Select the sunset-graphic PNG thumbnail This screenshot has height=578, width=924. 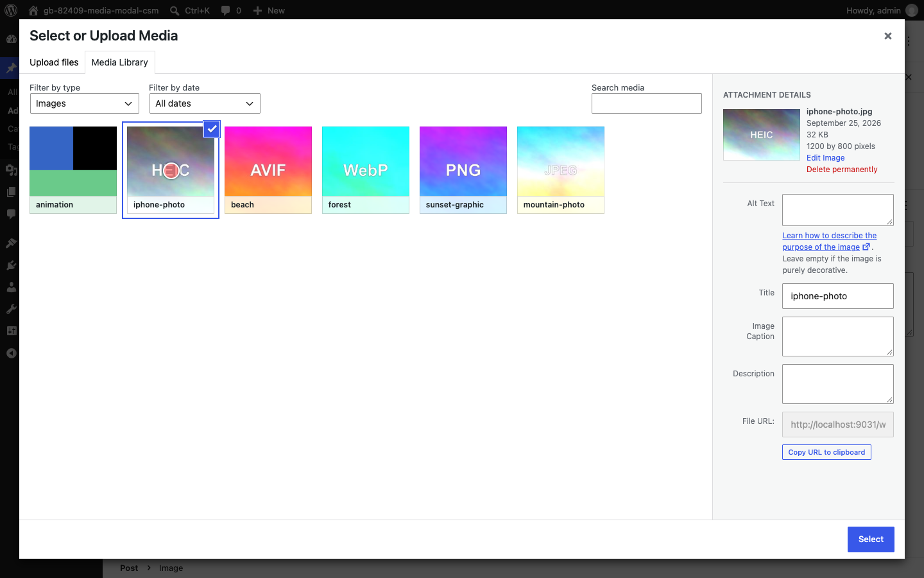coord(463,170)
